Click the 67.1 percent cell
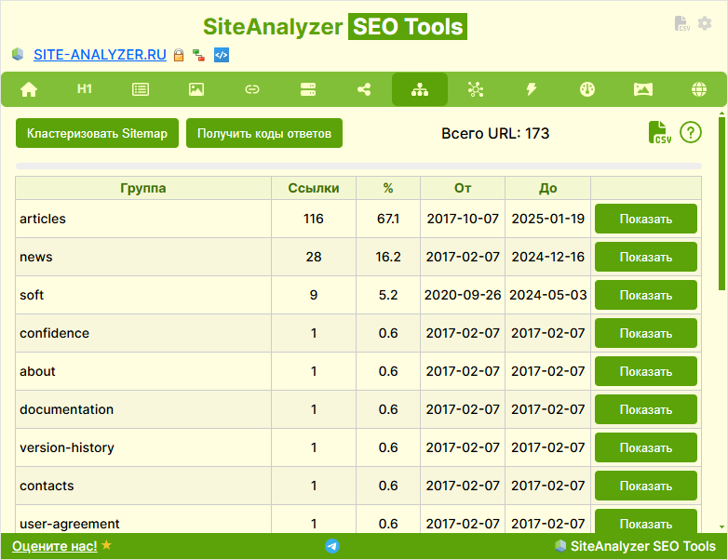Image resolution: width=728 pixels, height=560 pixels. 388,219
